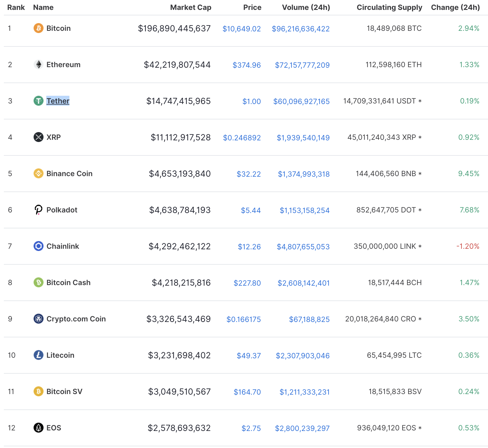Click Crypto.com Coin price $0.166175
Screen dimensions: 488x448
[x=243, y=319]
